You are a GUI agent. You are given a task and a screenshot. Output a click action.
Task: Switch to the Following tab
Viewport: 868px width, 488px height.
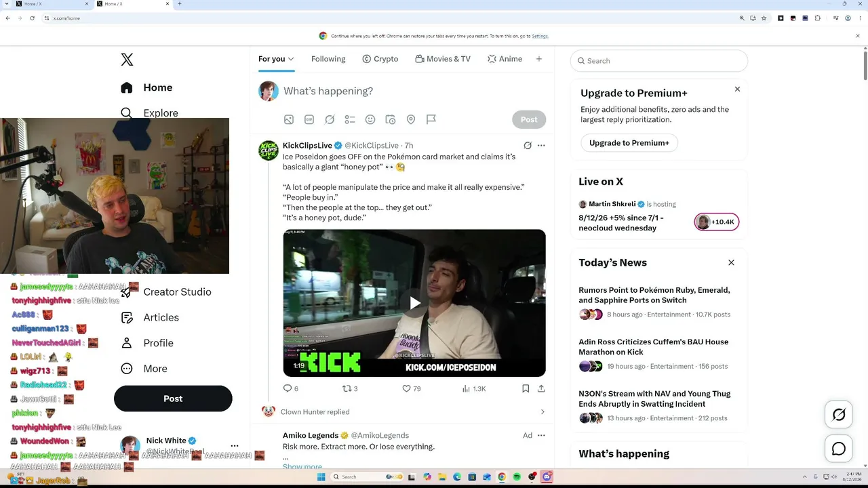click(x=328, y=59)
